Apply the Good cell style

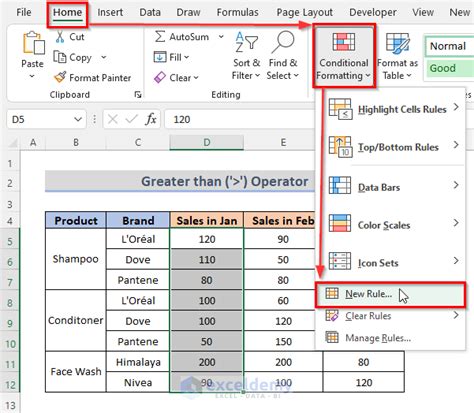(449, 68)
